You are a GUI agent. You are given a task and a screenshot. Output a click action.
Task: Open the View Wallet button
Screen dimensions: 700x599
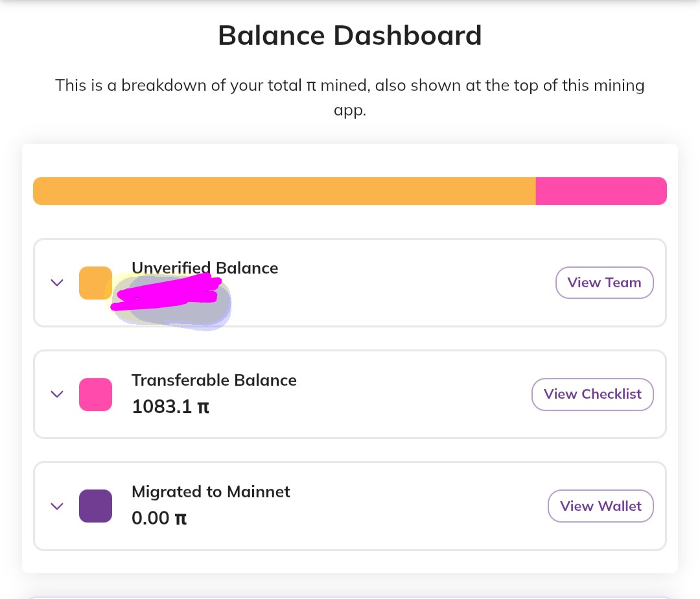[x=600, y=506]
